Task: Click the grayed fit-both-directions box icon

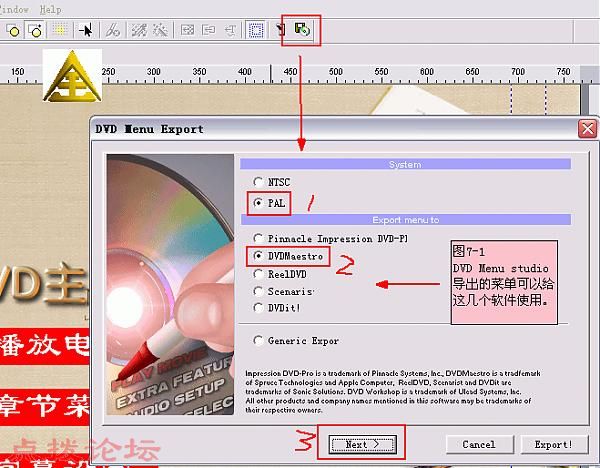Action: pos(187,30)
